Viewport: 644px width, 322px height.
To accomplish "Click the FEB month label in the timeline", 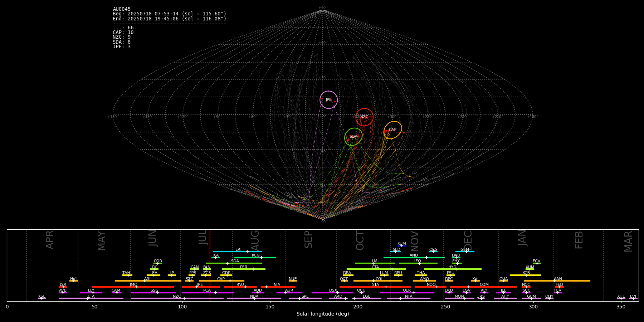I will pos(579,240).
